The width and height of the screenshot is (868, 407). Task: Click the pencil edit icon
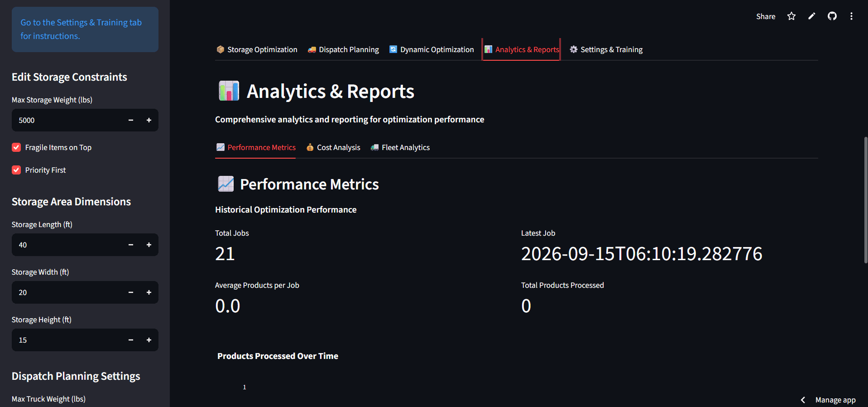[x=812, y=16]
